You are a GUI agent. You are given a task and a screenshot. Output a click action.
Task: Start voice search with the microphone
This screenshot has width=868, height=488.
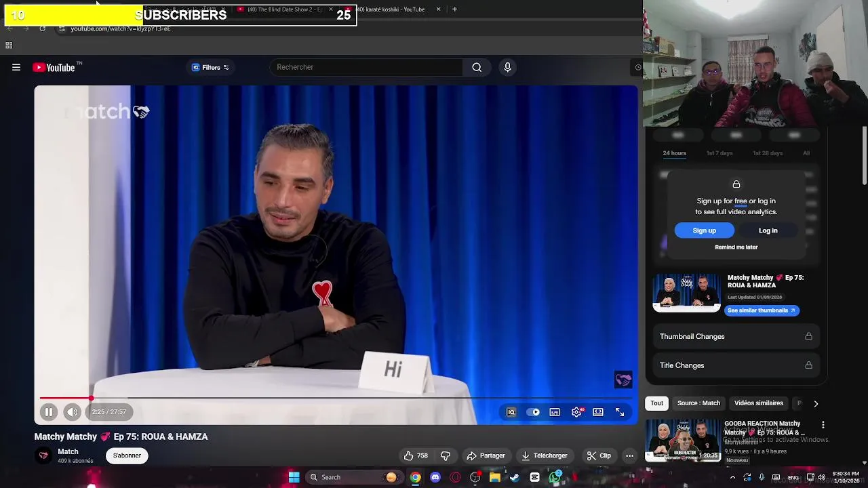click(507, 67)
